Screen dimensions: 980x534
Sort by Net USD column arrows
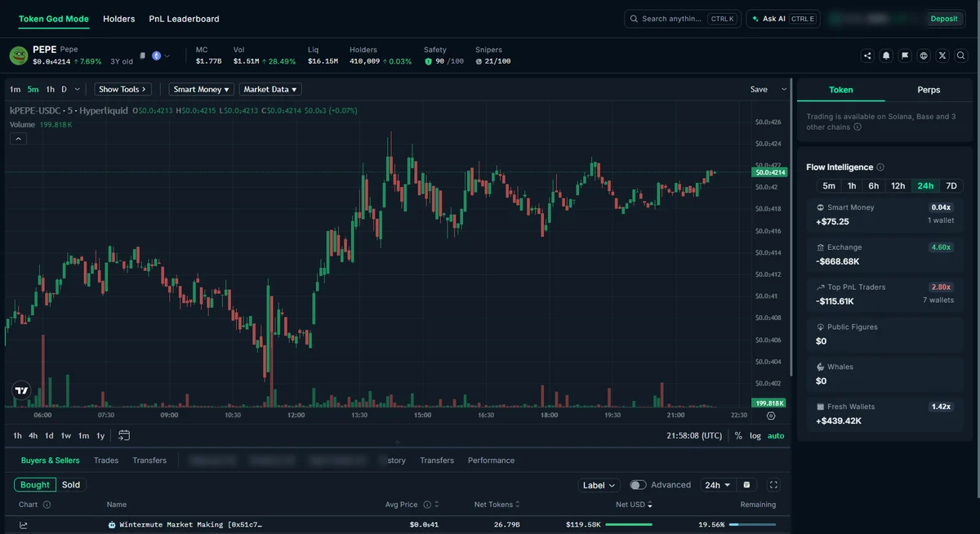tap(649, 505)
